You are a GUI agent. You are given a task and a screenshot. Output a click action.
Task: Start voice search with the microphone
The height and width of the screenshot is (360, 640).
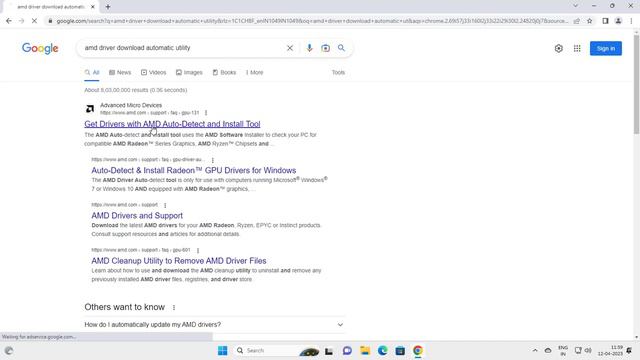(x=309, y=48)
